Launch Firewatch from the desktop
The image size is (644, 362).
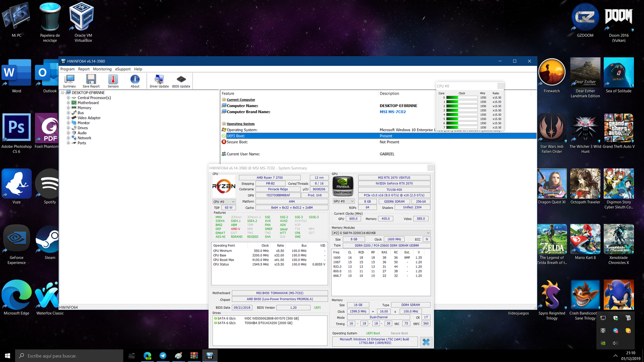click(x=552, y=75)
